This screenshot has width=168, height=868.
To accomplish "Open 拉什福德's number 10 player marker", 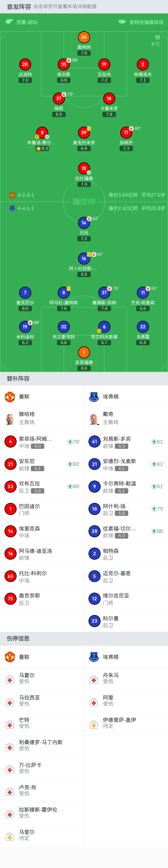I will click(84, 168).
